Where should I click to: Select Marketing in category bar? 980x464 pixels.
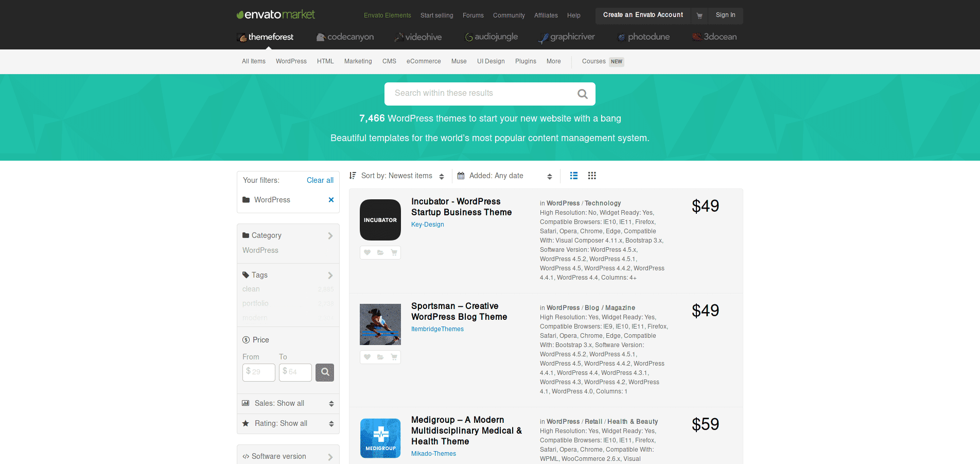click(358, 61)
